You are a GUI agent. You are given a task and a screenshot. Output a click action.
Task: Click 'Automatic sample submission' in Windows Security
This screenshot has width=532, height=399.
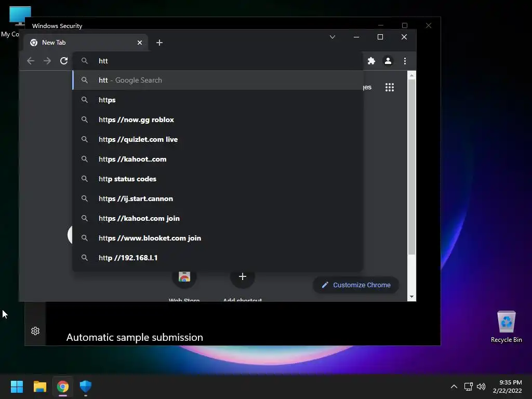pos(135,337)
